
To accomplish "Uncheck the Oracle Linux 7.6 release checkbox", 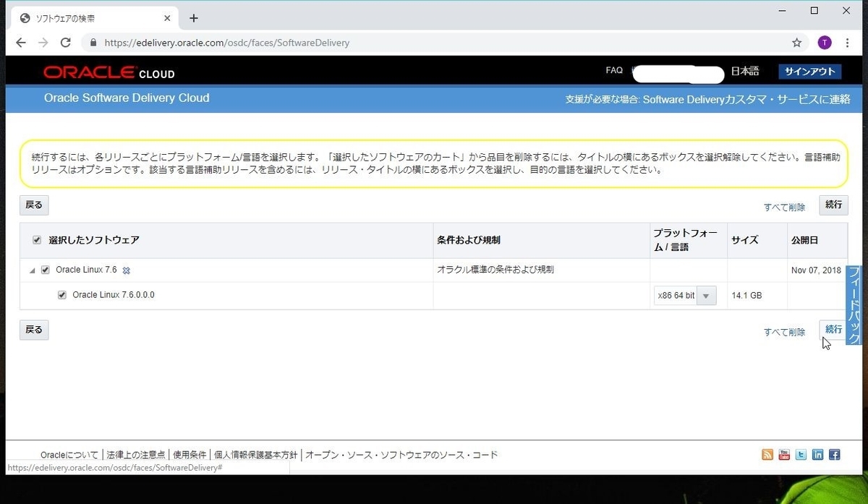I will click(x=45, y=269).
